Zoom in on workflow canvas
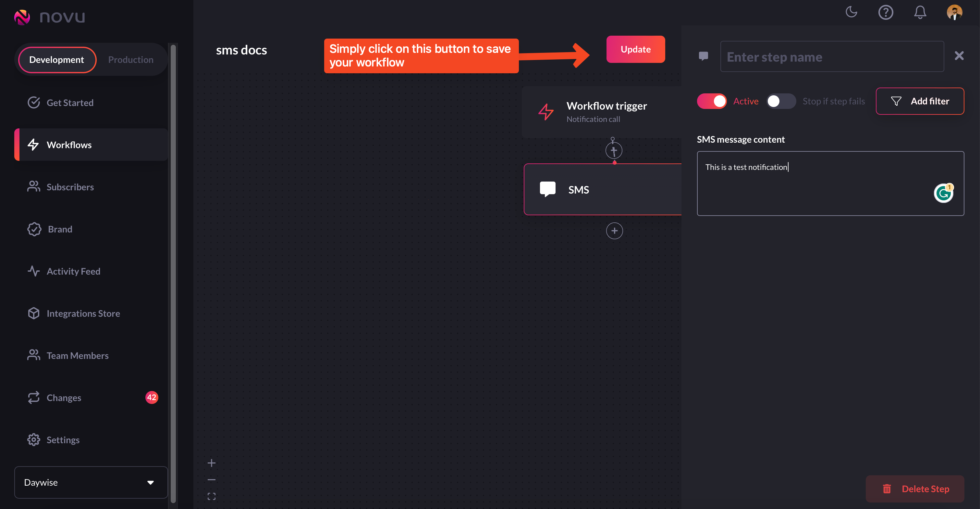The height and width of the screenshot is (509, 980). (212, 463)
